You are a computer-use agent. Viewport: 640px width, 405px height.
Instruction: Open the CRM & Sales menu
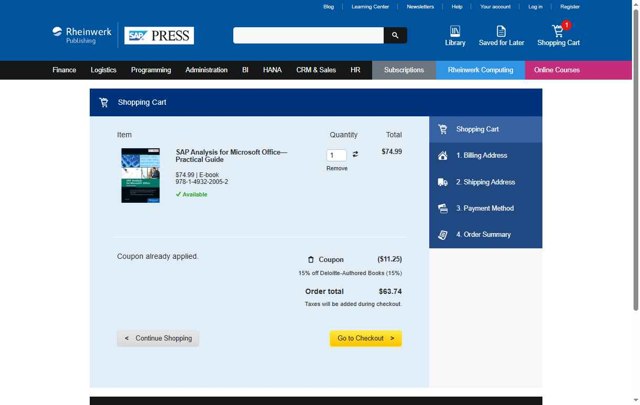316,70
